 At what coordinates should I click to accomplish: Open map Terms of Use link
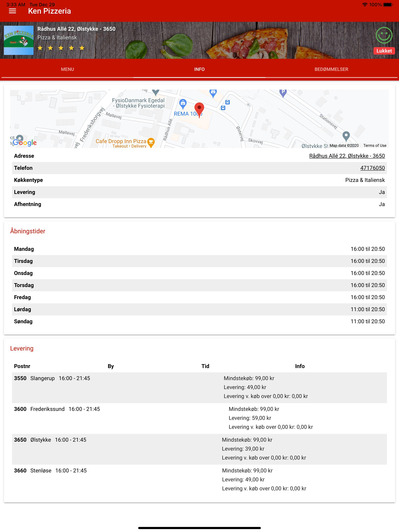pyautogui.click(x=375, y=145)
